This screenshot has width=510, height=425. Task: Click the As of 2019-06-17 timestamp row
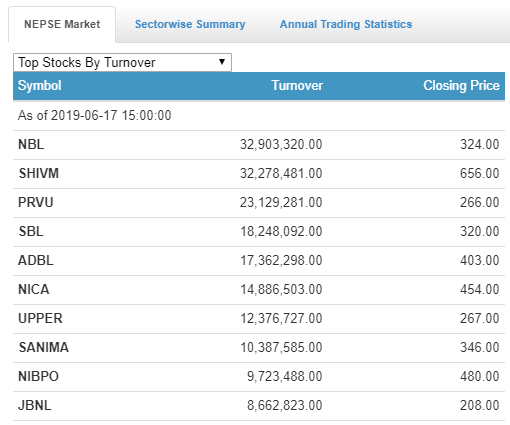pos(259,115)
